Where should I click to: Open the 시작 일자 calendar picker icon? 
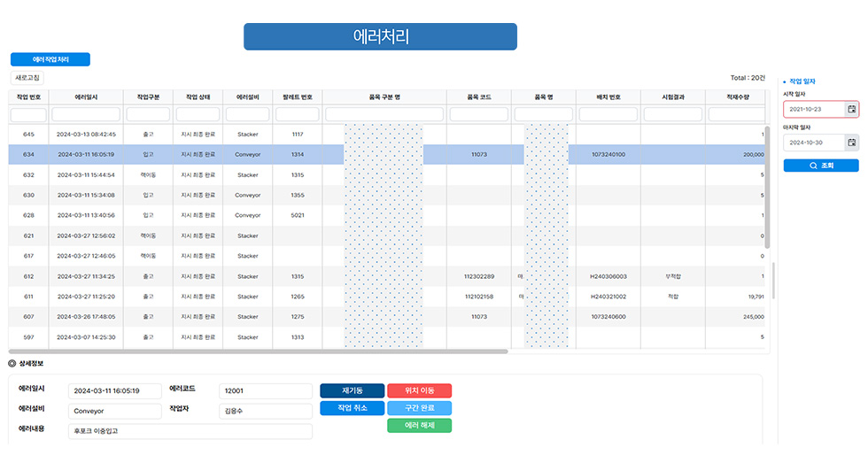(851, 109)
